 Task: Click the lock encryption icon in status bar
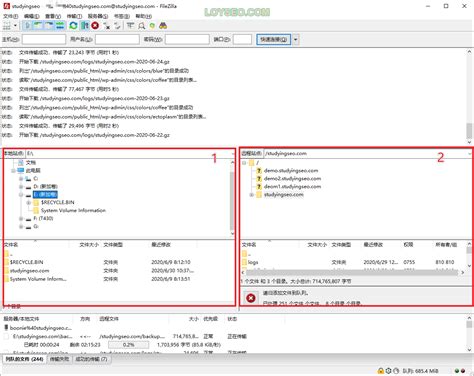coord(380,371)
